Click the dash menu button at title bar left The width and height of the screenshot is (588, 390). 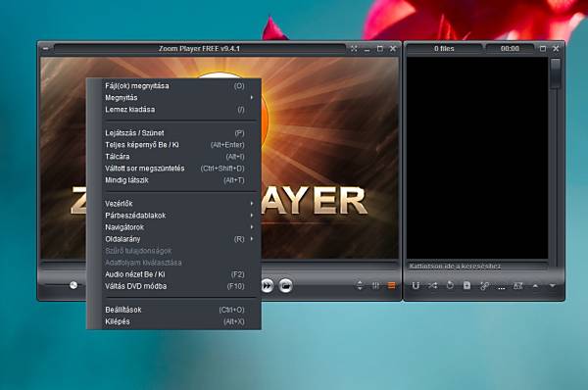click(45, 48)
